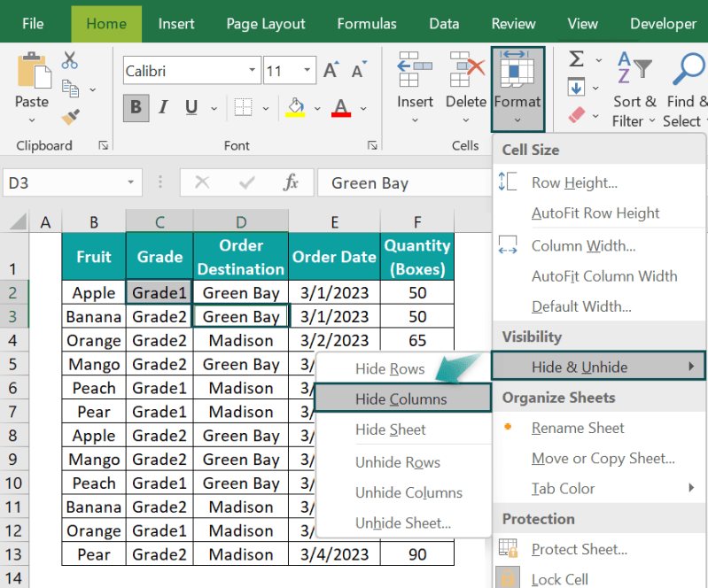Image resolution: width=708 pixels, height=588 pixels.
Task: Expand AutoSum dropdown arrow
Action: click(x=599, y=60)
